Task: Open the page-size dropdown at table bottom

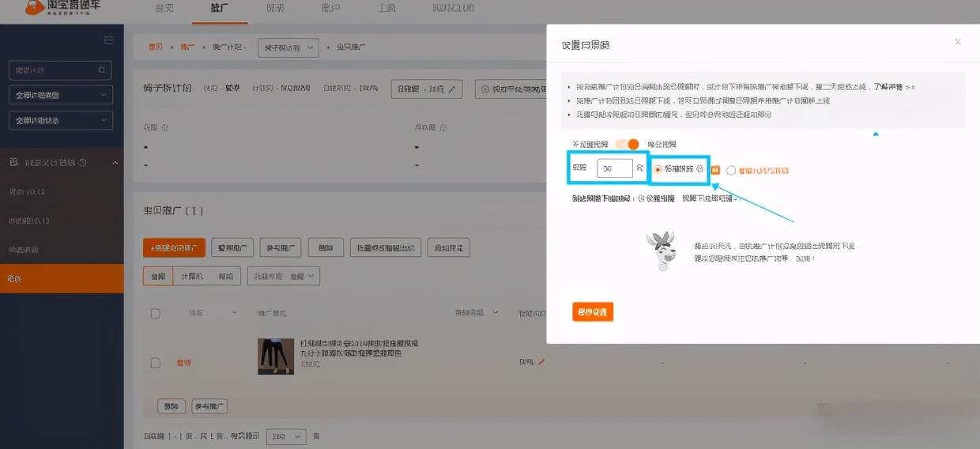Action: point(286,436)
